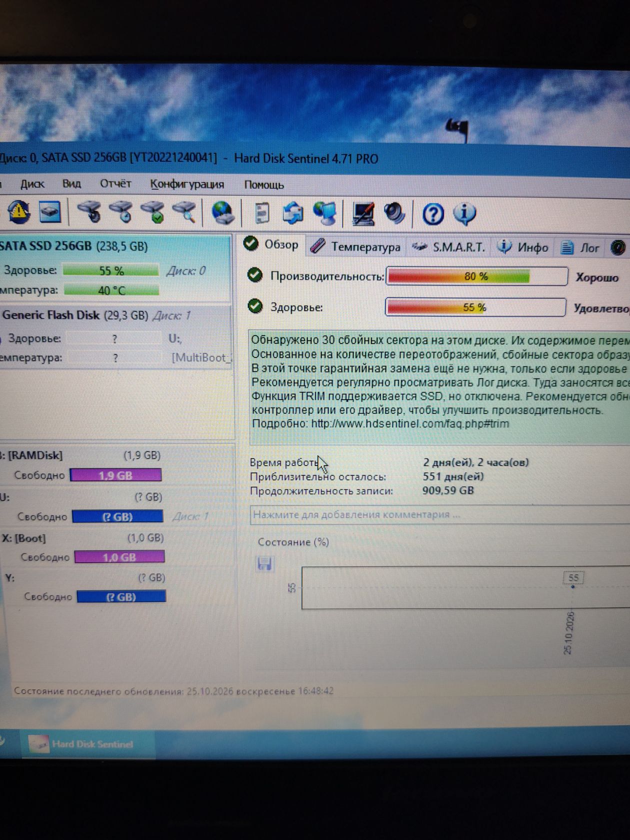
Task: Click the disk icon with clock
Action: click(x=121, y=212)
